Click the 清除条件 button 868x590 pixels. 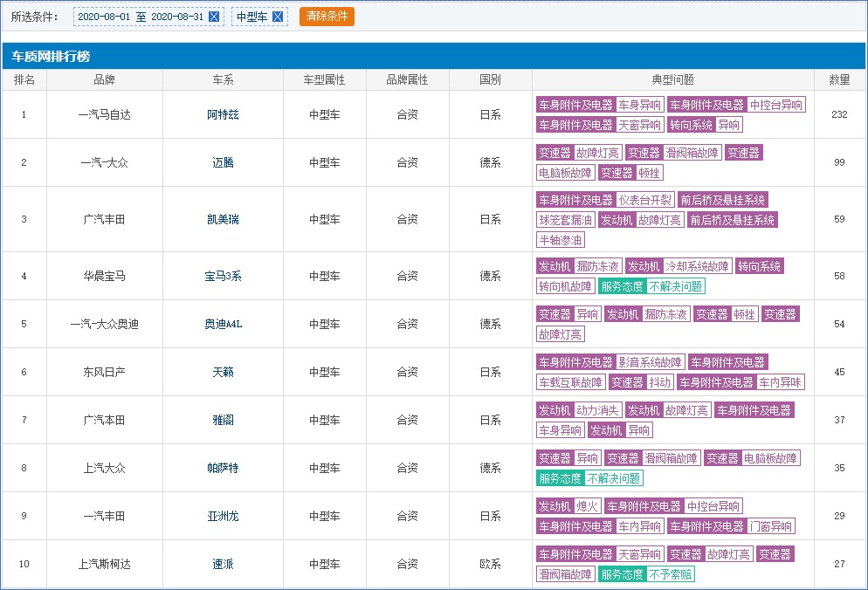coord(327,17)
